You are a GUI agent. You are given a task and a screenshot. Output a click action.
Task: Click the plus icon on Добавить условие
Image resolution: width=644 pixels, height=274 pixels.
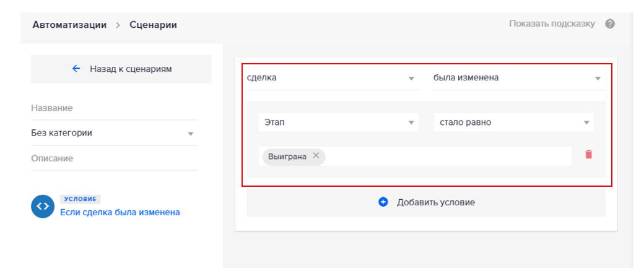point(383,202)
